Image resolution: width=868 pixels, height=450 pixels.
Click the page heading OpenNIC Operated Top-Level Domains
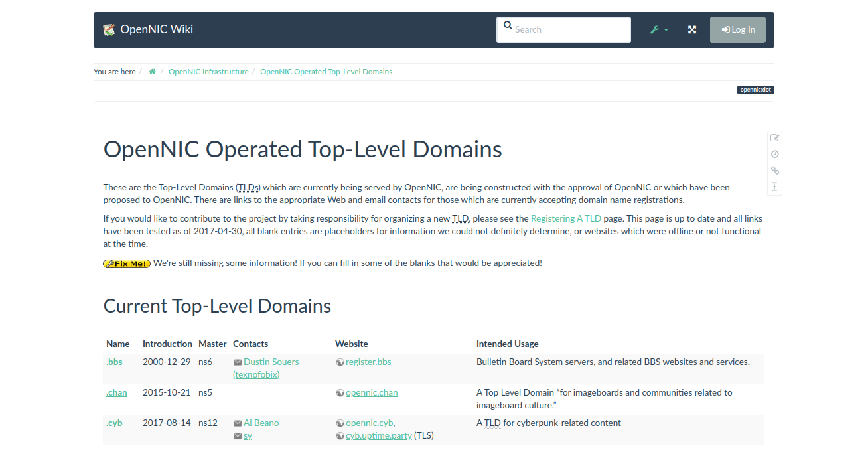pyautogui.click(x=303, y=149)
